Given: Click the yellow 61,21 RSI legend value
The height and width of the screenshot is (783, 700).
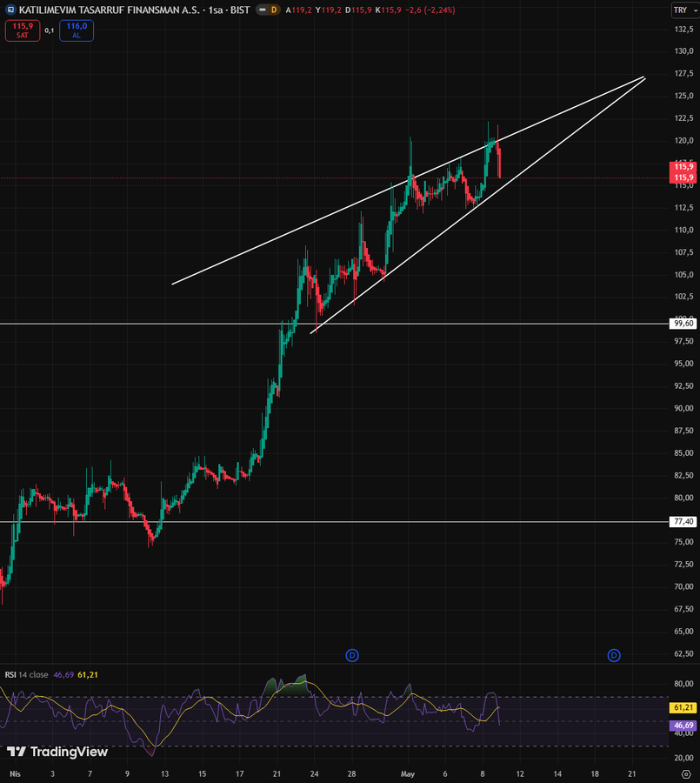Looking at the screenshot, I should point(88,674).
